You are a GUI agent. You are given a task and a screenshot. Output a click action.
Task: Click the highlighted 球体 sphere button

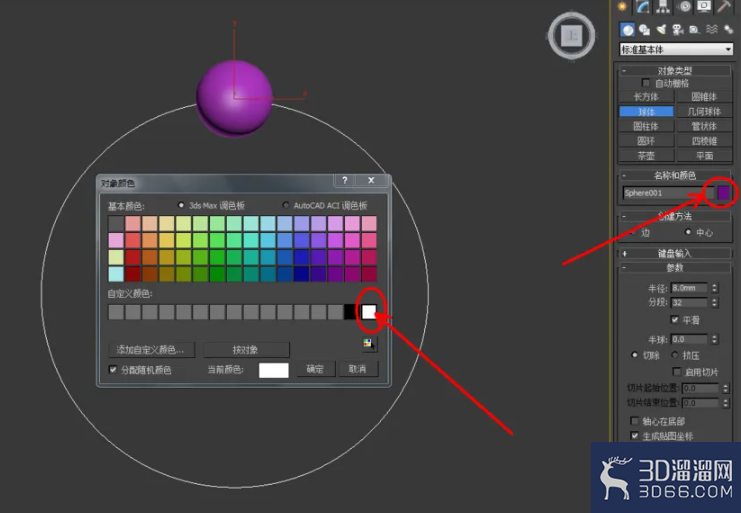click(646, 111)
